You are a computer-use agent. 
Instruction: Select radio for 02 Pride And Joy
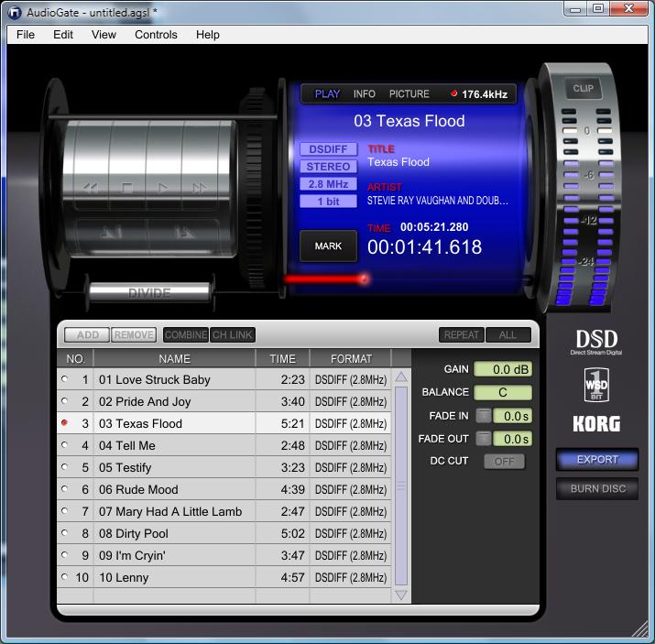coord(64,401)
